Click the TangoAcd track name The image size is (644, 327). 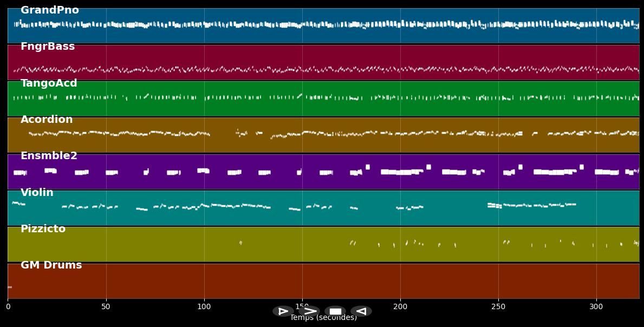click(x=49, y=83)
